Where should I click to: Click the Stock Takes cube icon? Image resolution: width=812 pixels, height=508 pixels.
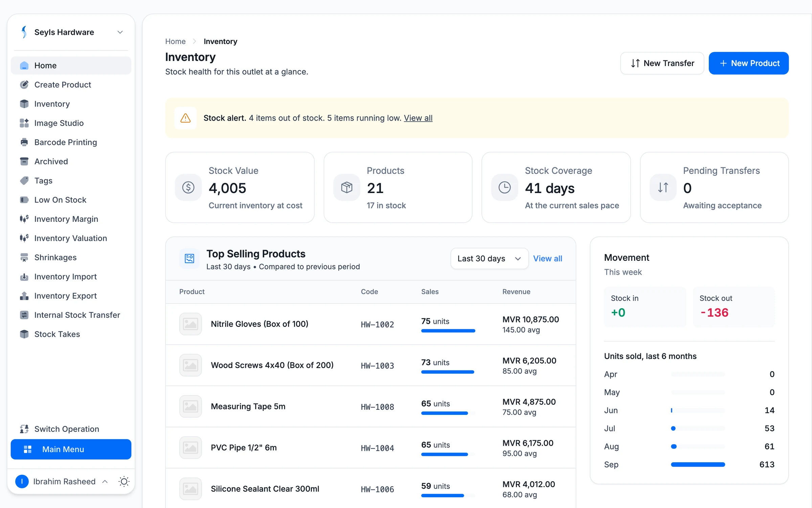point(24,334)
